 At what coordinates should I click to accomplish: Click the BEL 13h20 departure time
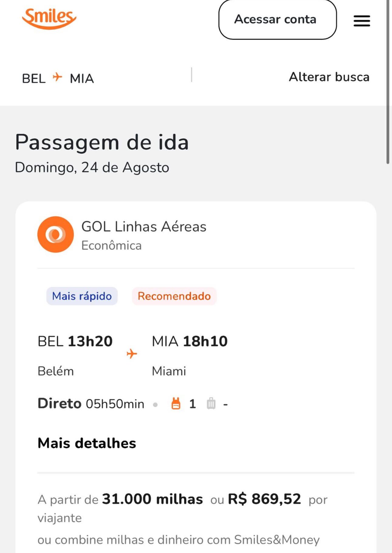coord(75,341)
